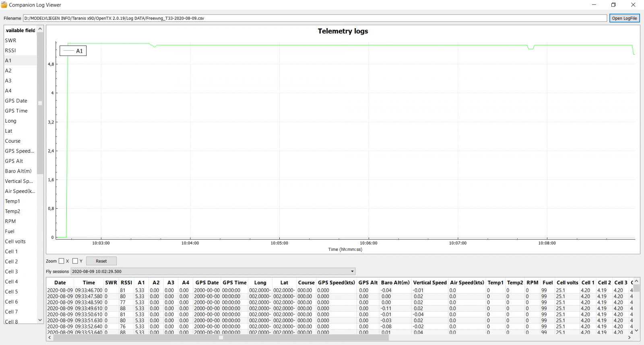
Task: Click the table vertical scroll down arrow
Action: (x=637, y=331)
